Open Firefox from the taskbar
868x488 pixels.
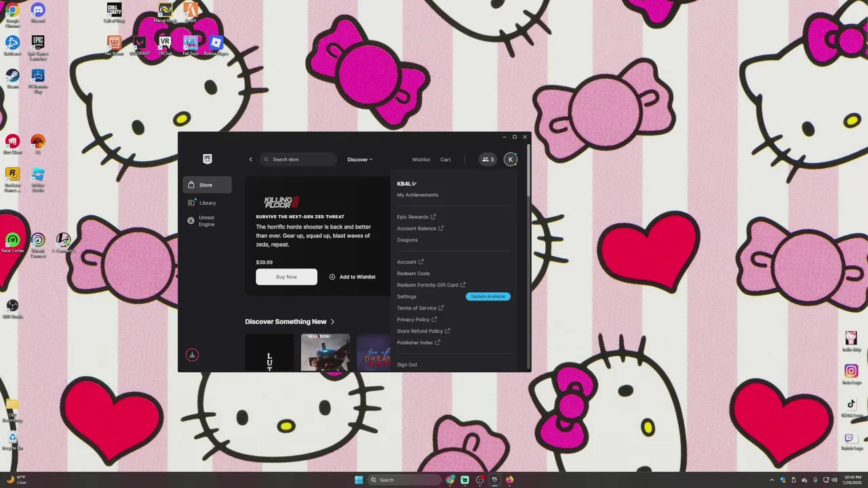click(x=509, y=480)
